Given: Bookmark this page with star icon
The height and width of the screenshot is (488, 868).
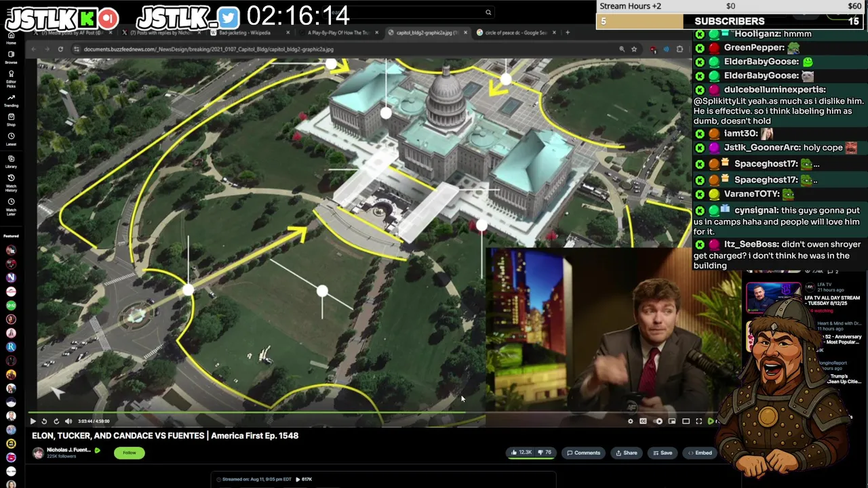Looking at the screenshot, I should click(634, 49).
